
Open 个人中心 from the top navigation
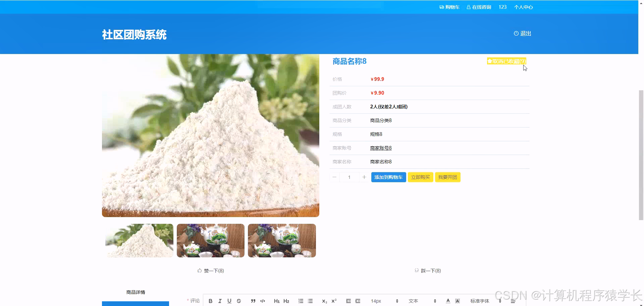pos(524,7)
